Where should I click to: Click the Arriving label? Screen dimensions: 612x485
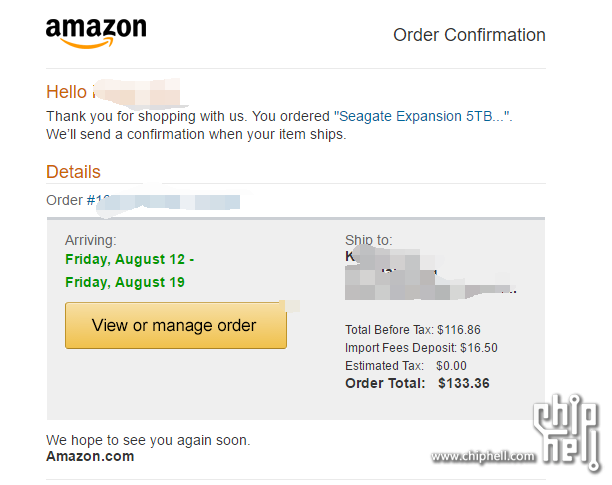[91, 240]
